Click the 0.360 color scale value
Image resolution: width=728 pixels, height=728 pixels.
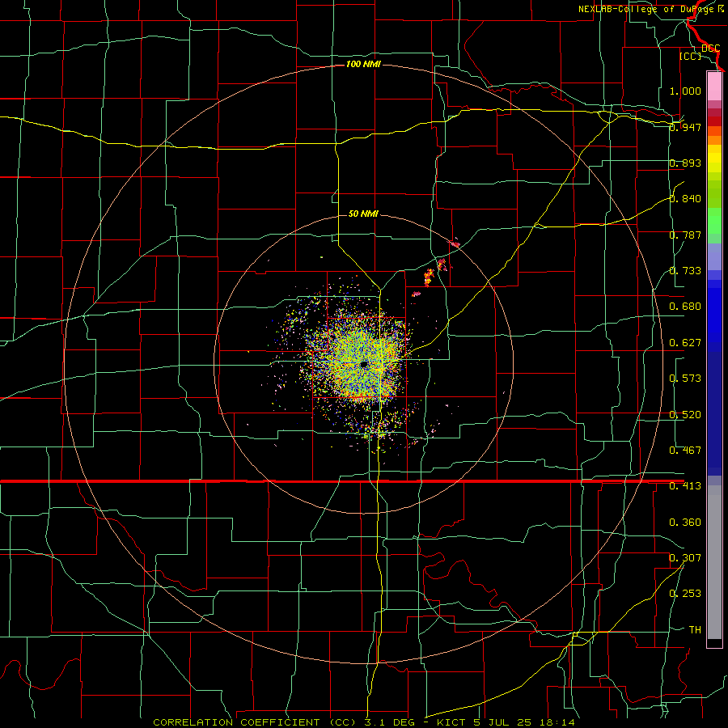click(x=685, y=523)
